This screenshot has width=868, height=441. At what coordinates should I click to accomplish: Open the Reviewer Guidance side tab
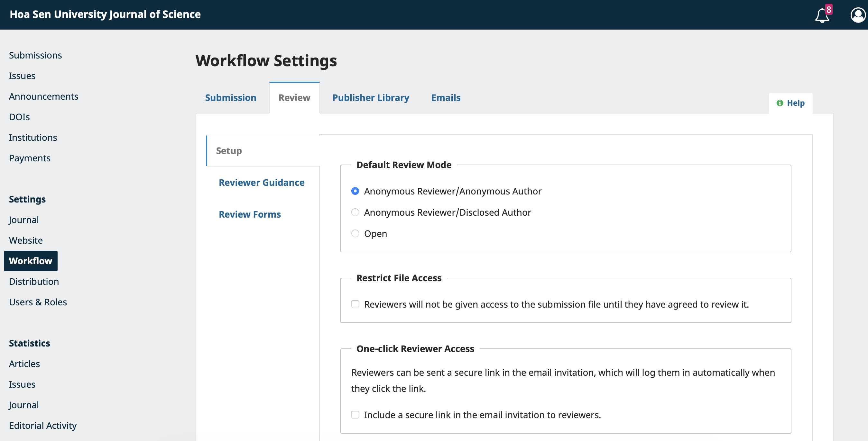262,183
